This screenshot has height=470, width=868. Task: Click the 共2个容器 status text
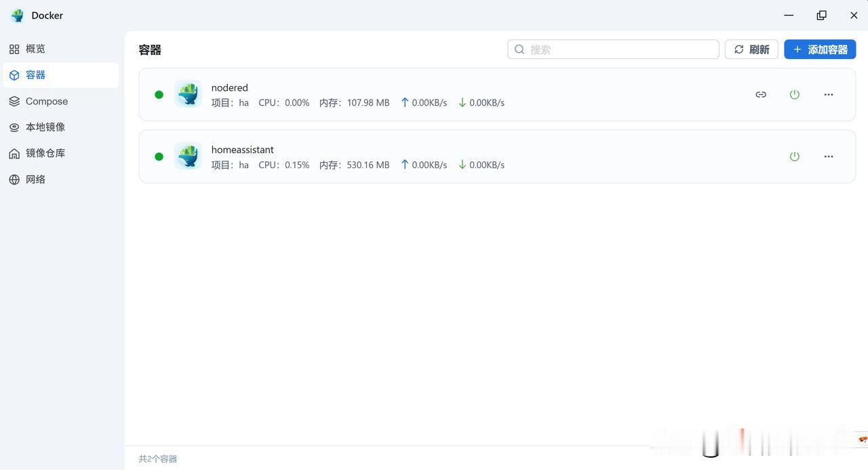158,459
